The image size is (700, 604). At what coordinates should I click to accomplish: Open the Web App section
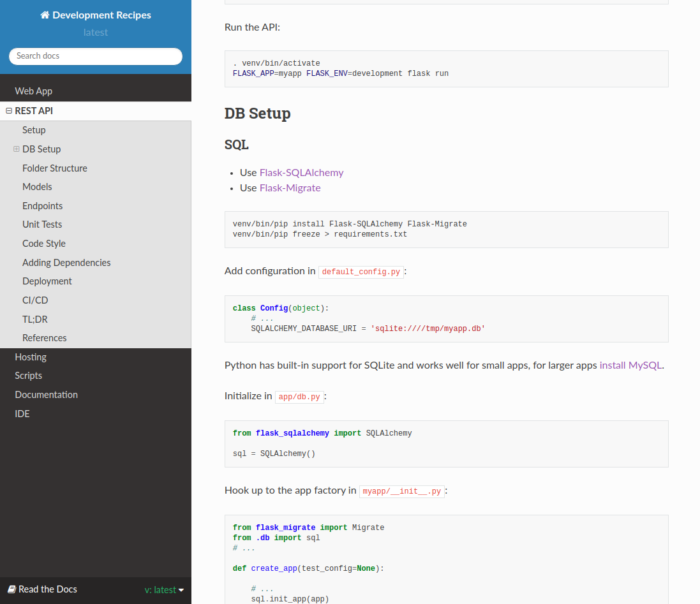click(34, 91)
